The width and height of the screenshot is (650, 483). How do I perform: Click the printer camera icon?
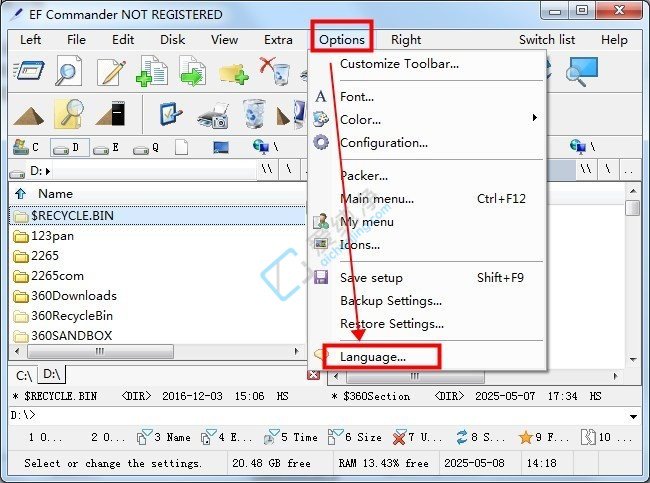click(x=213, y=116)
